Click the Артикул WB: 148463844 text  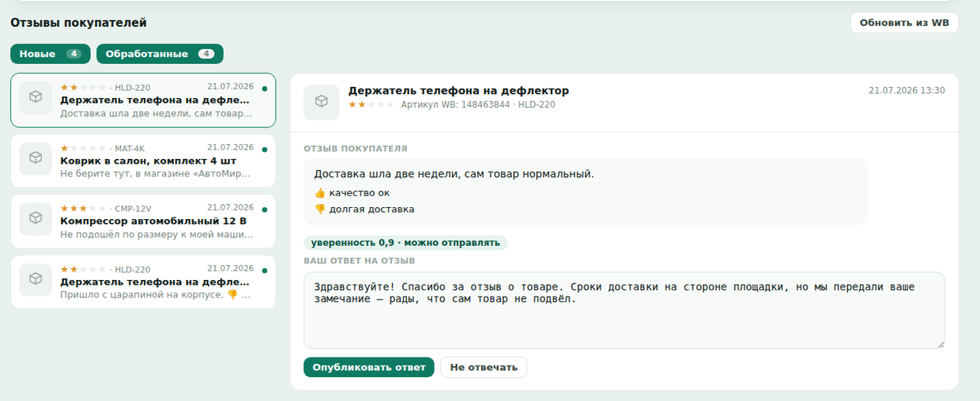click(456, 104)
